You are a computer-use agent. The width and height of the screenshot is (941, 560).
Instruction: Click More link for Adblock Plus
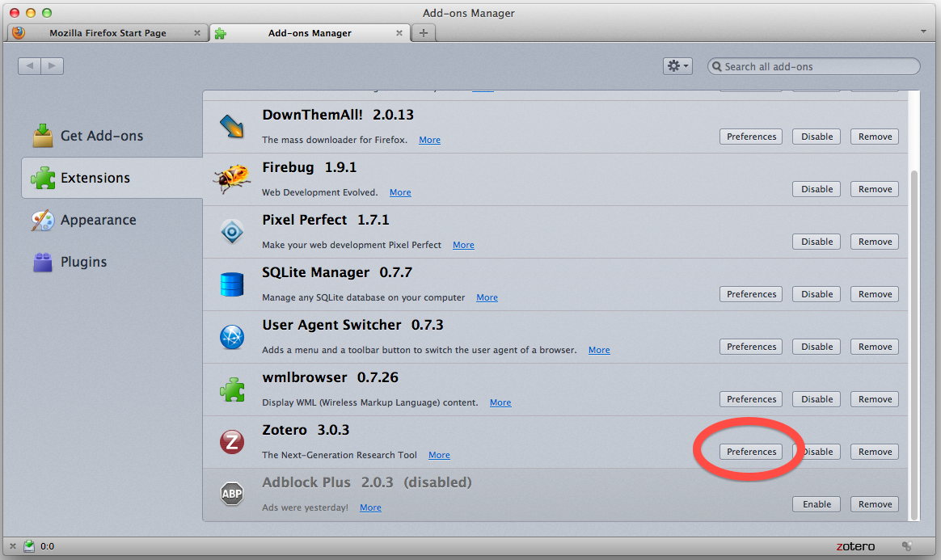(x=370, y=507)
